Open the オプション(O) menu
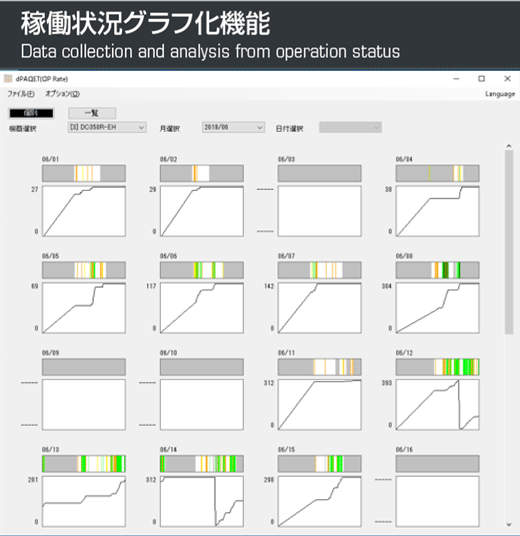Screen dimensions: 520x536 tap(63, 94)
